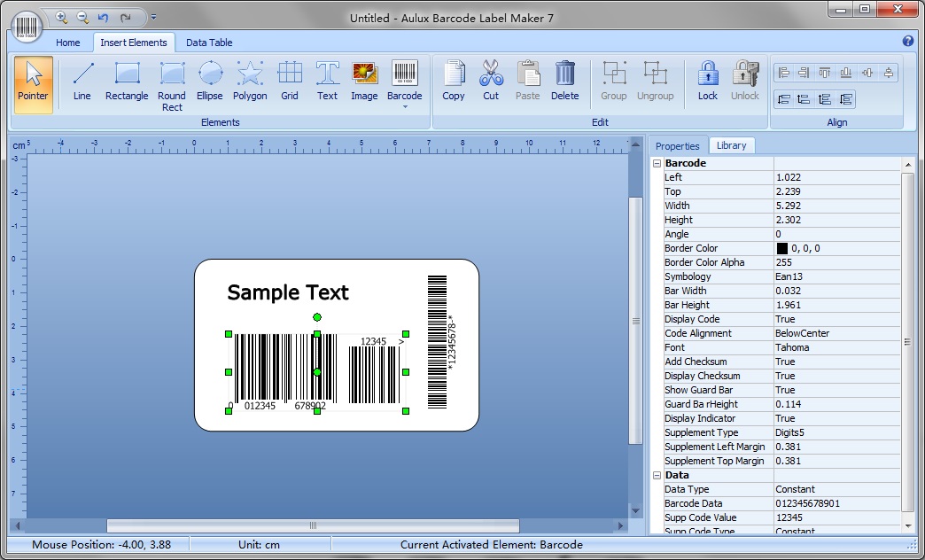
Task: Select the Line tool
Action: (x=82, y=81)
